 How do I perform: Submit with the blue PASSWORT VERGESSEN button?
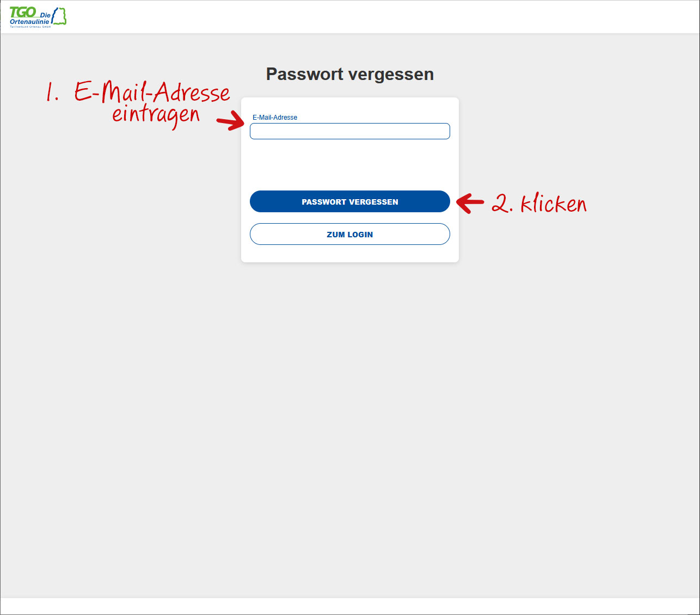pyautogui.click(x=350, y=201)
